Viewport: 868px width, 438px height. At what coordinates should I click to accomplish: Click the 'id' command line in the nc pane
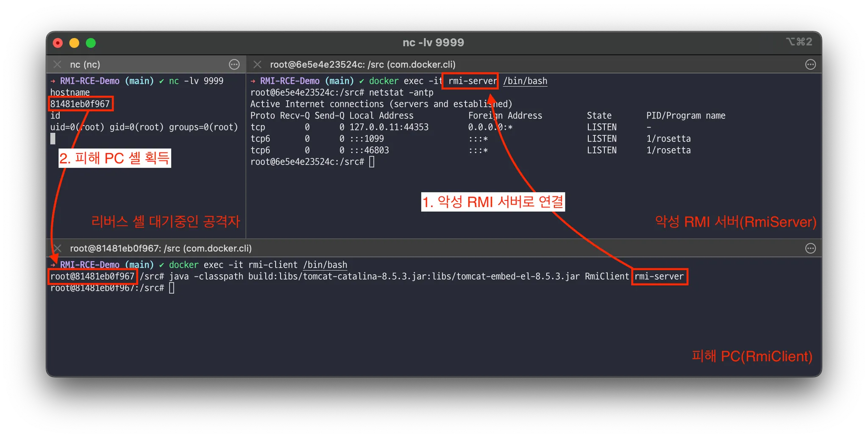(55, 116)
